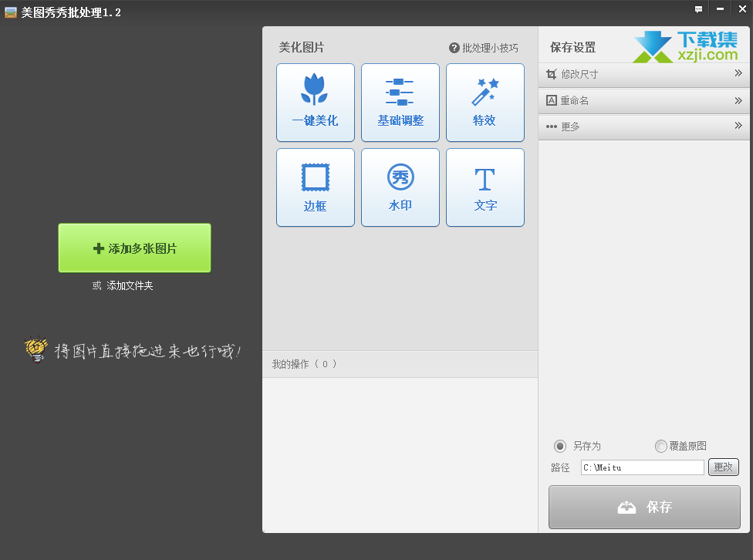The height and width of the screenshot is (560, 753).
Task: Click the 路径 save path input field
Action: click(643, 467)
